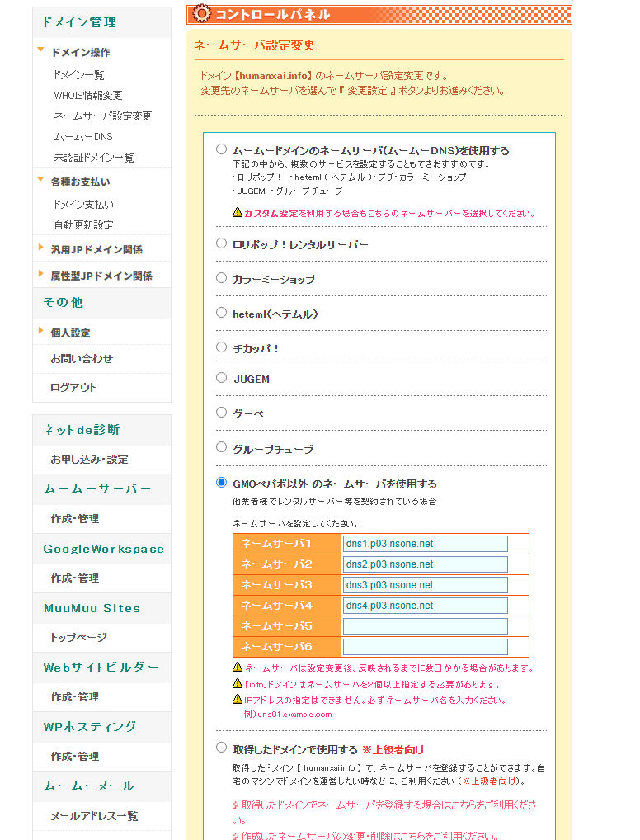Select ロリポップ！レンタルサーバー radio option
The image size is (640, 840).
(221, 243)
